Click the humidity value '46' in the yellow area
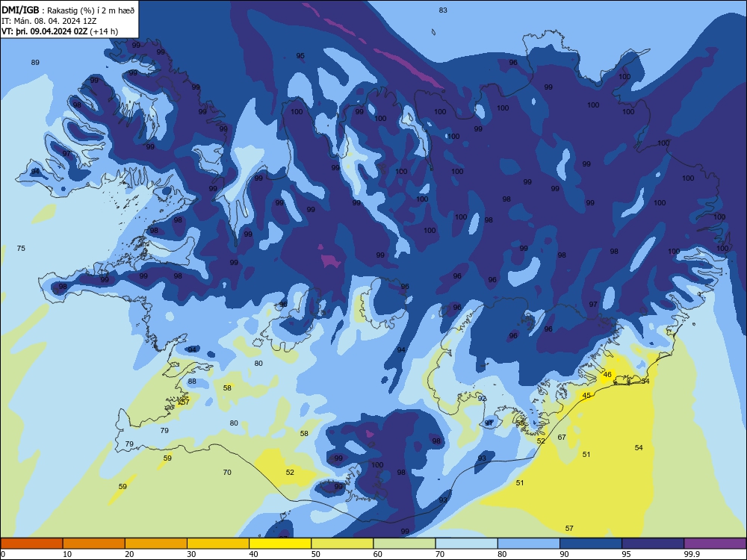Image resolution: width=747 pixels, height=560 pixels. pos(607,375)
